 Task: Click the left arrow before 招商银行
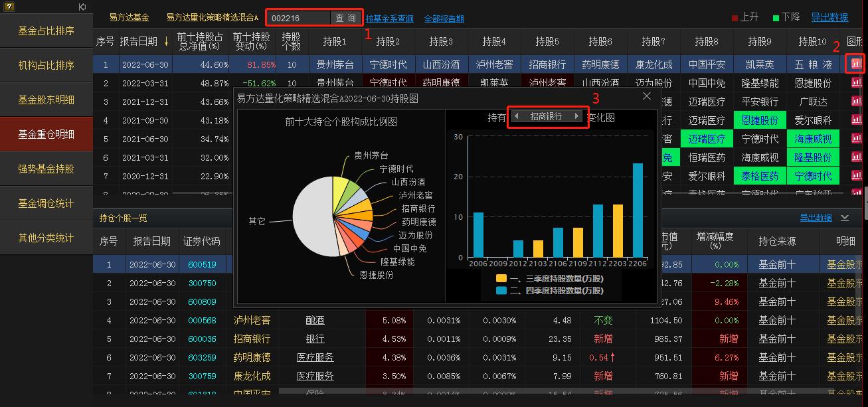(x=517, y=117)
